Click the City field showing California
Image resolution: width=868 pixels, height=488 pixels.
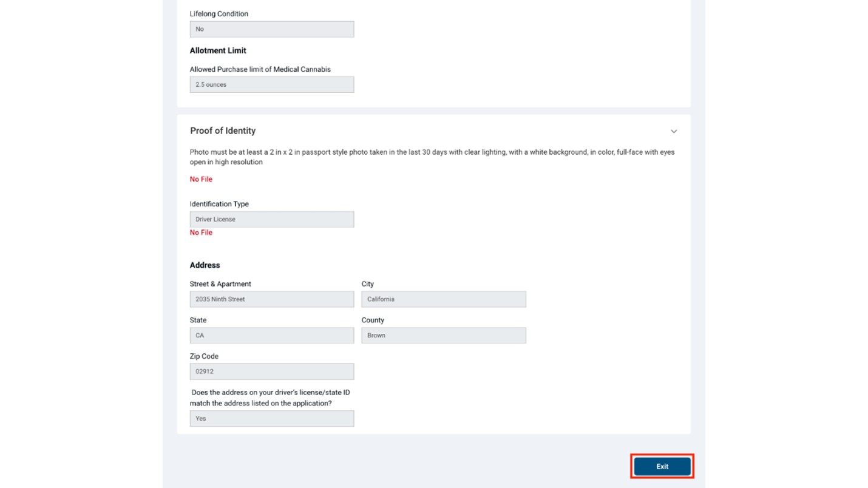click(444, 299)
